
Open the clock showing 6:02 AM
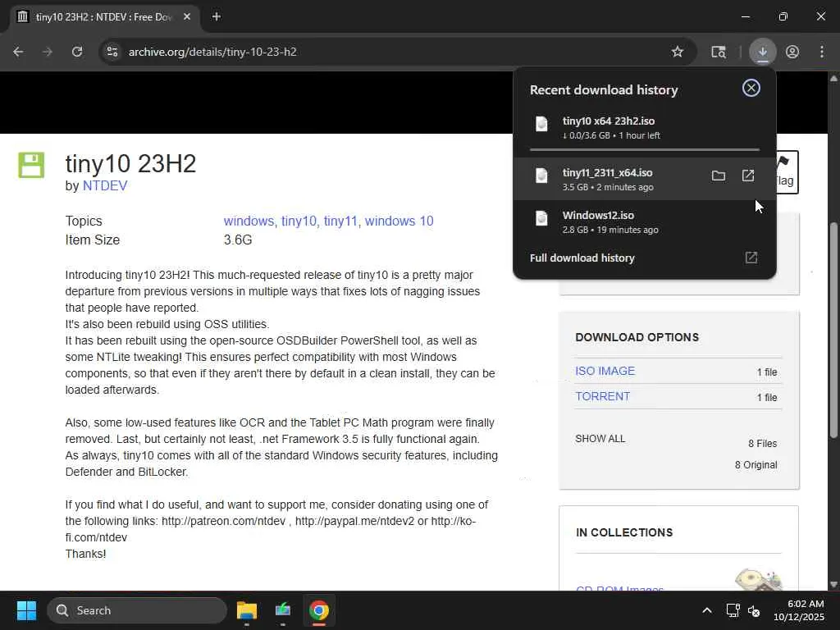(x=798, y=610)
